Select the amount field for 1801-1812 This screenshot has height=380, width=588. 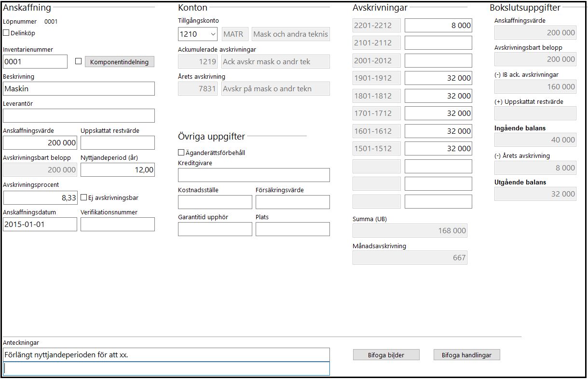pos(438,96)
